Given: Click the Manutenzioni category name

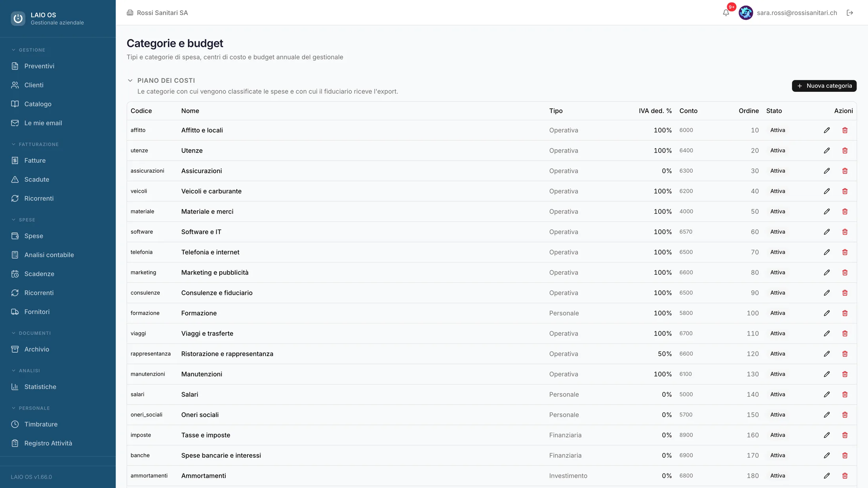Looking at the screenshot, I should click(x=202, y=374).
